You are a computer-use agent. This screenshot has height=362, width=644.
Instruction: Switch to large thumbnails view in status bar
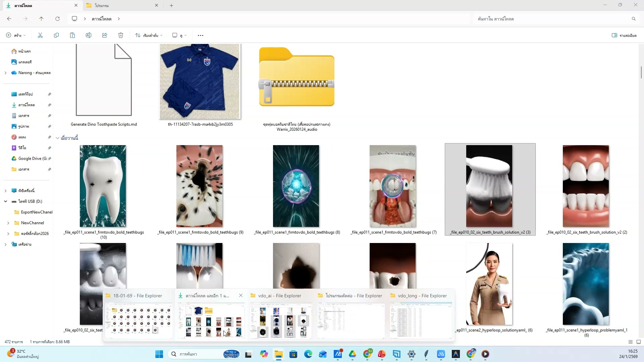pos(639,342)
